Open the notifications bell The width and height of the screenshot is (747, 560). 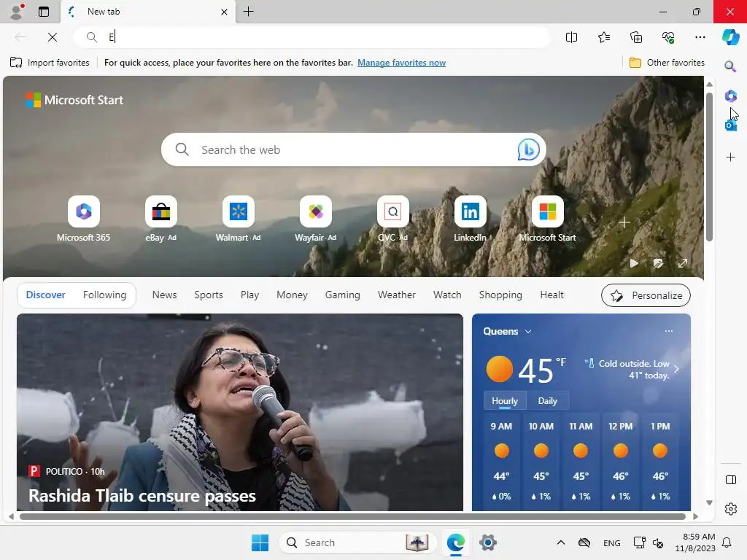coord(727,542)
